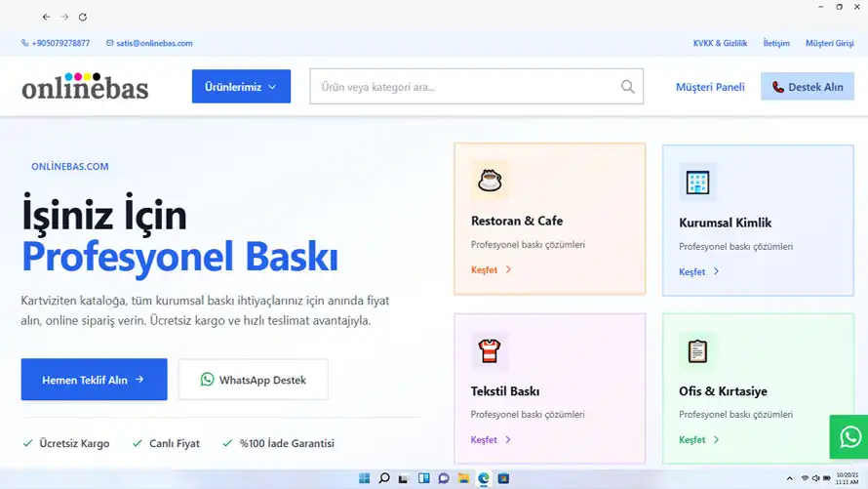
Task: Click Keşfet under Tekstil Baskı
Action: (x=491, y=440)
